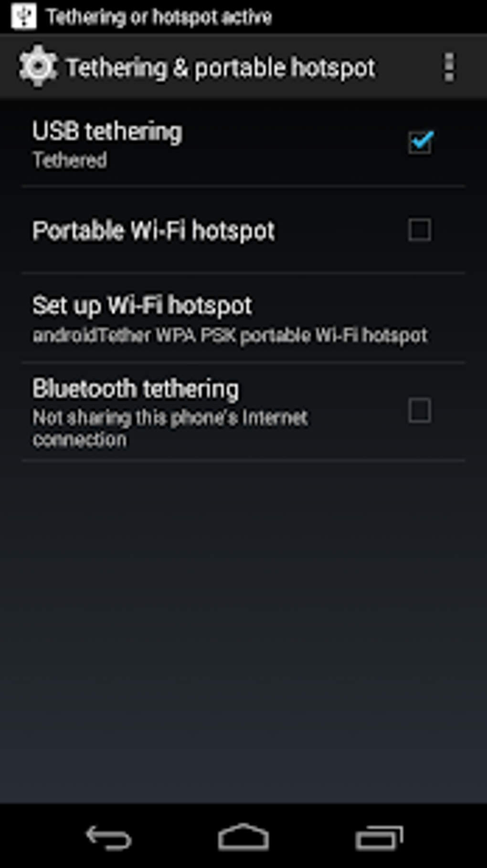Tap the 'Tethering or hotspot active' notification text
Image resolution: width=487 pixels, height=868 pixels.
pyautogui.click(x=159, y=17)
